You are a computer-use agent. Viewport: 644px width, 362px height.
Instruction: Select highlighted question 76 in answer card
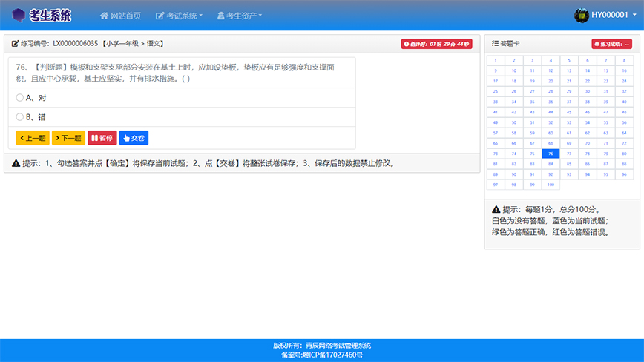551,154
